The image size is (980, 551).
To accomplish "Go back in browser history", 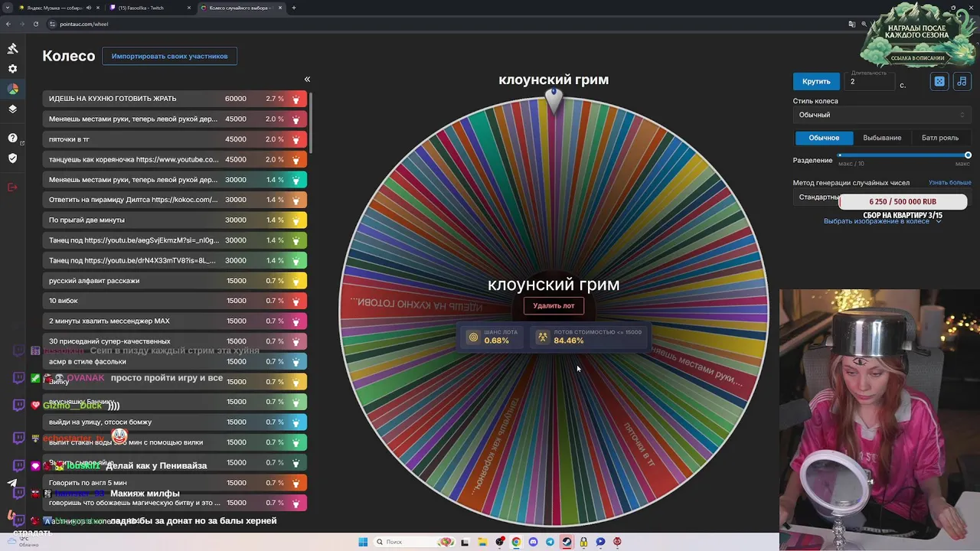I will click(8, 24).
